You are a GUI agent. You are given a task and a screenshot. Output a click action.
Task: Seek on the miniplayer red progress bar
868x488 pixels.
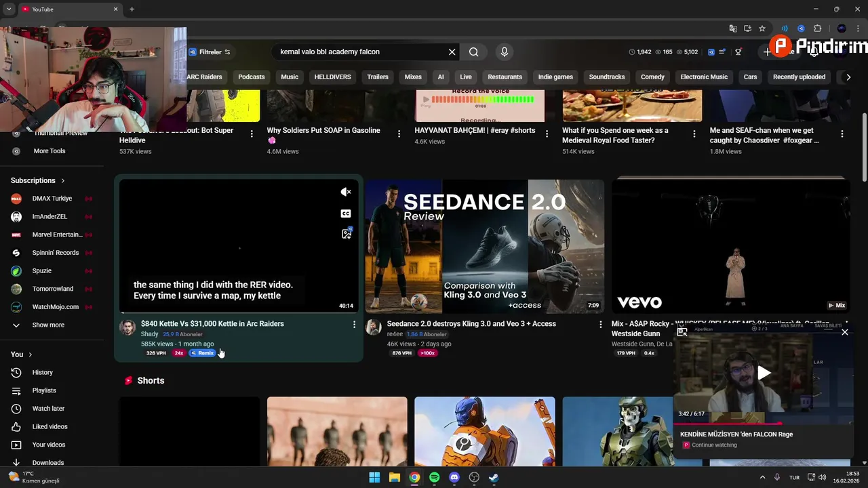(x=763, y=424)
